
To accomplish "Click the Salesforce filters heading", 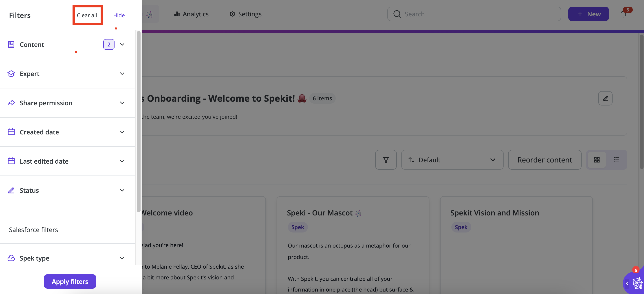I will point(33,230).
